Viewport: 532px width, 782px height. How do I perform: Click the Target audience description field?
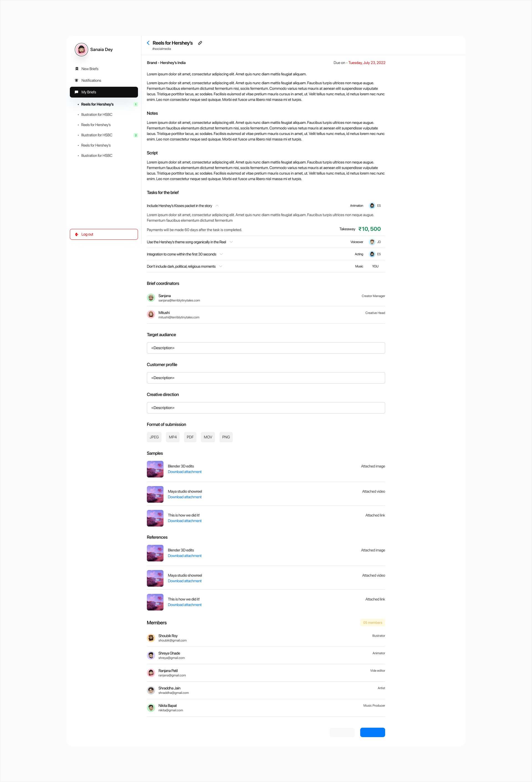266,348
